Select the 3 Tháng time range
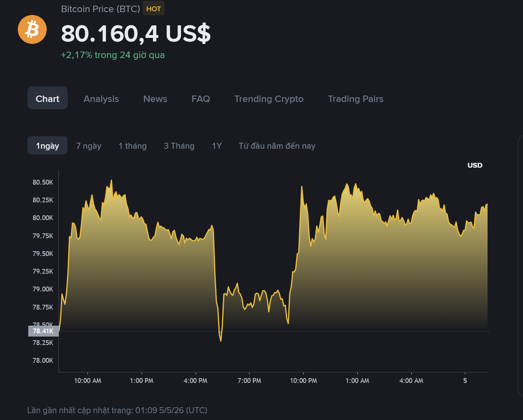Viewport: 523px width, 420px height. 179,146
